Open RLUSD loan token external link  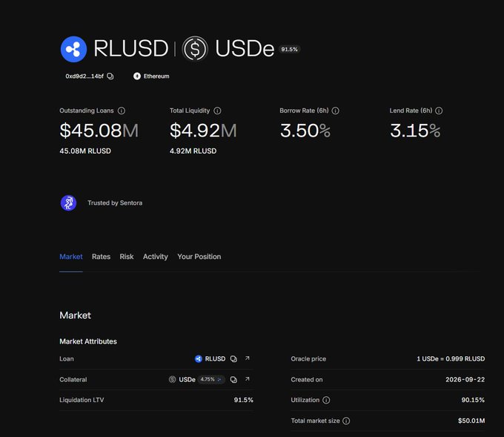point(247,358)
